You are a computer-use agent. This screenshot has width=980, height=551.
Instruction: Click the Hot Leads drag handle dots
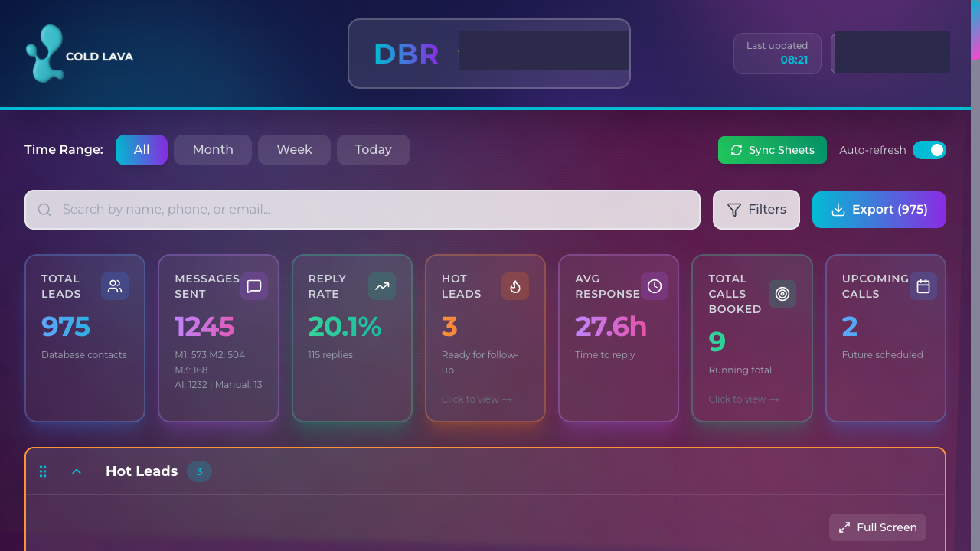(43, 471)
